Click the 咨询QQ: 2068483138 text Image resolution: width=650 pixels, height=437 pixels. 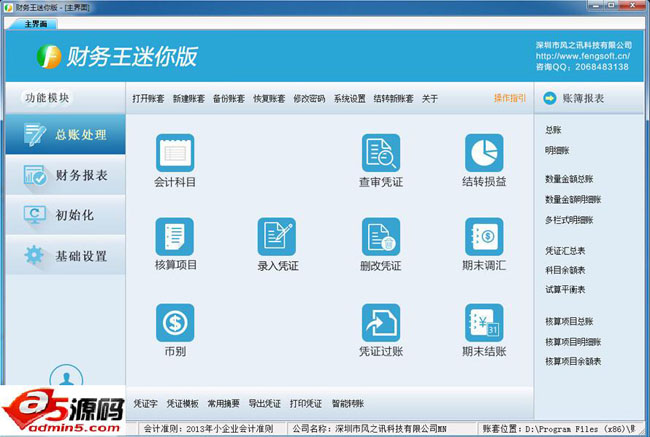click(x=582, y=67)
